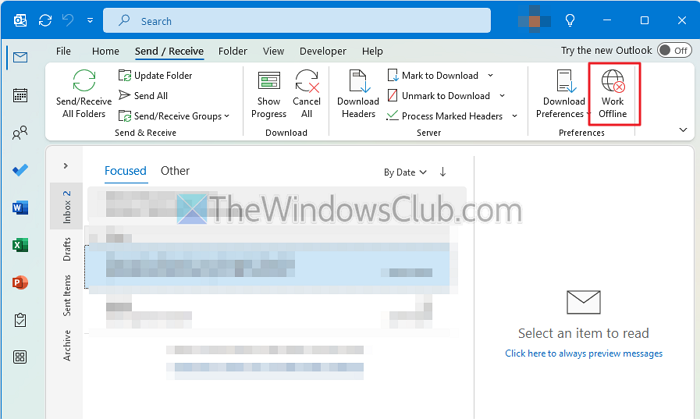Click here to always preview messages link
This screenshot has height=419, width=700.
583,353
